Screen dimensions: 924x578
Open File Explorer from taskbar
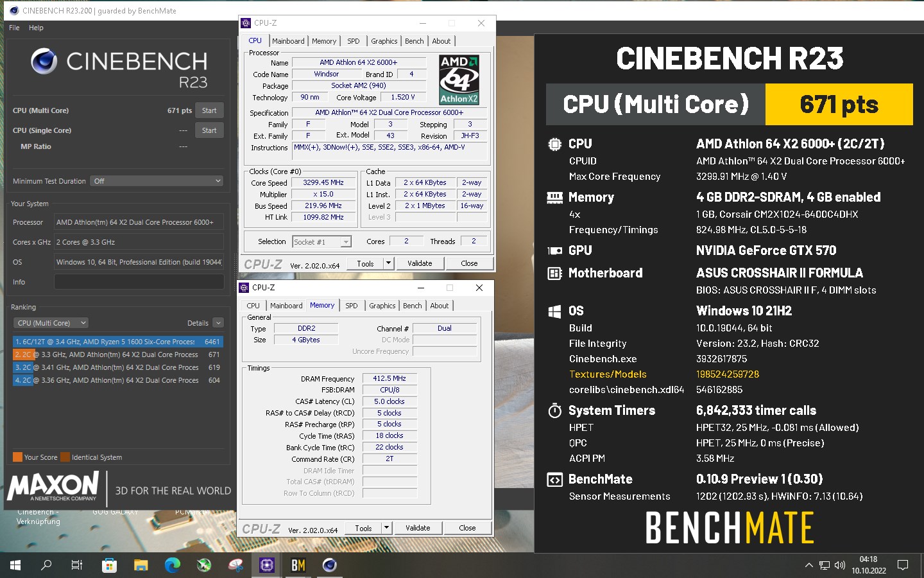[141, 565]
